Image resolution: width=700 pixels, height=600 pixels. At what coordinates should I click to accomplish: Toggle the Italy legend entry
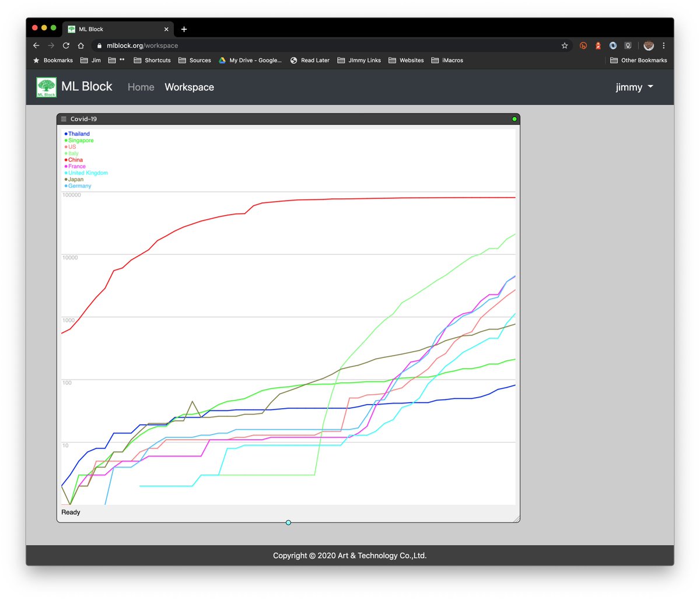tap(71, 153)
